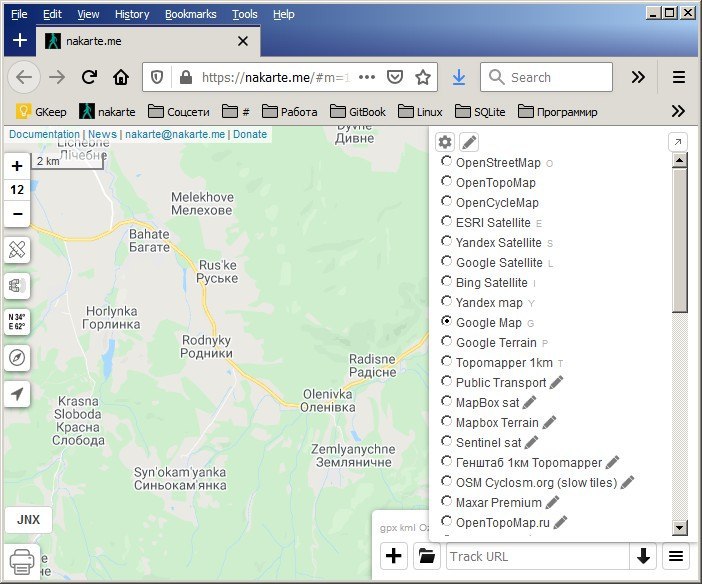Open the Donate link
The width and height of the screenshot is (702, 584).
pos(250,134)
